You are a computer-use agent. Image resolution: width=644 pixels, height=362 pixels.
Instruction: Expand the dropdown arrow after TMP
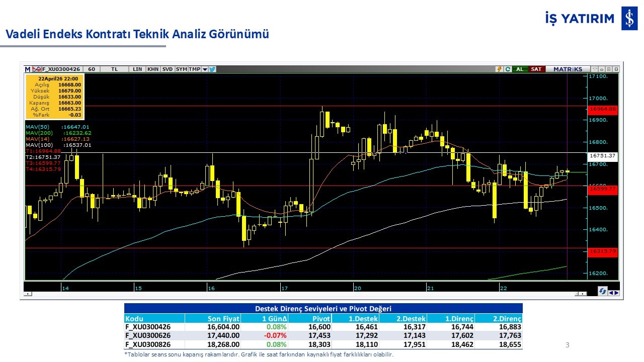point(205,69)
